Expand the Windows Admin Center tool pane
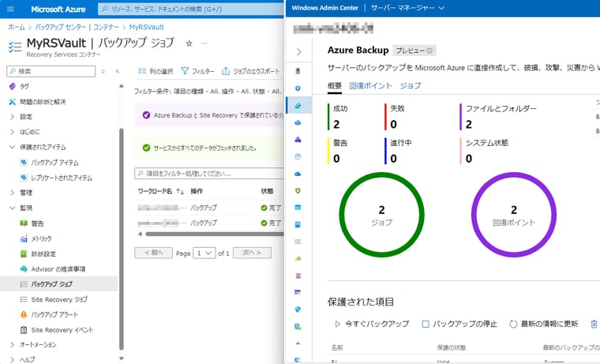The image size is (600, 364). pyautogui.click(x=299, y=51)
